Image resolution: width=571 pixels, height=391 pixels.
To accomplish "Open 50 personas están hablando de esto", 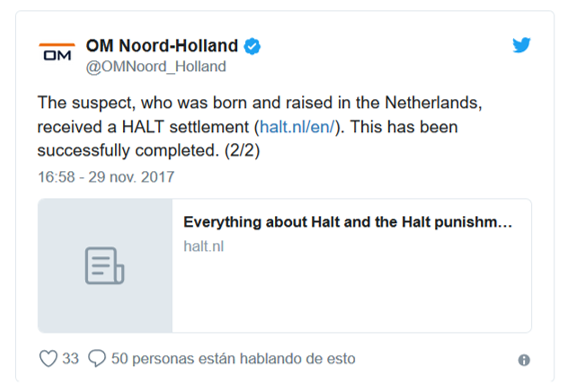I will pyautogui.click(x=233, y=359).
